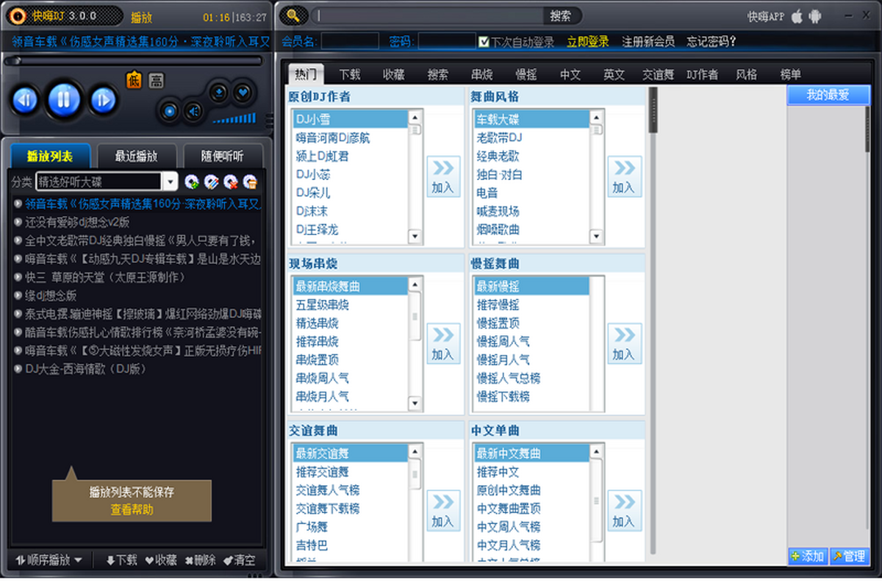Screen dimensions: 882x588
Task: Open the 榜单 tab
Action: pos(791,74)
